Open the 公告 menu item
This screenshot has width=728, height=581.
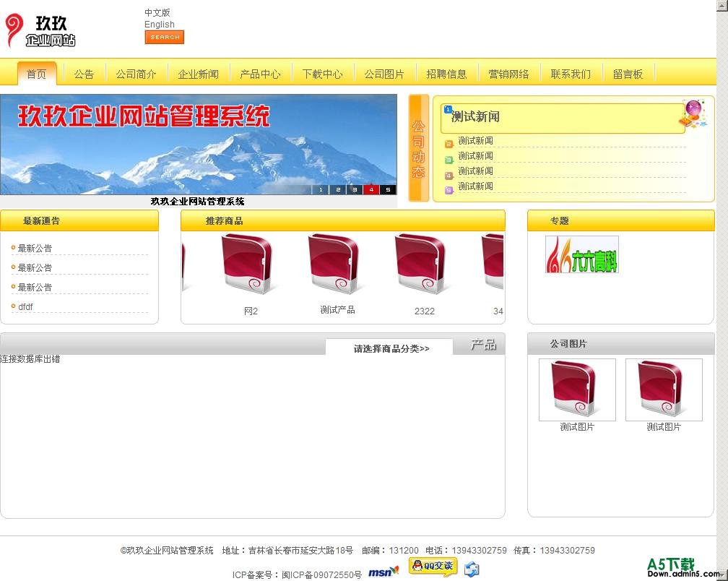click(84, 74)
